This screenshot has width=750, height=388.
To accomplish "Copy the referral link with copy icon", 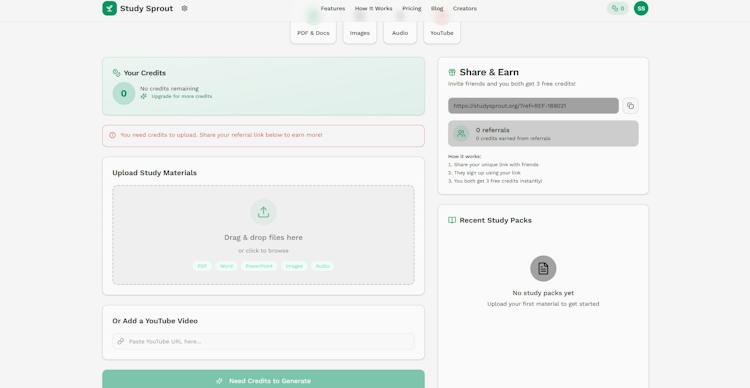I will [630, 106].
